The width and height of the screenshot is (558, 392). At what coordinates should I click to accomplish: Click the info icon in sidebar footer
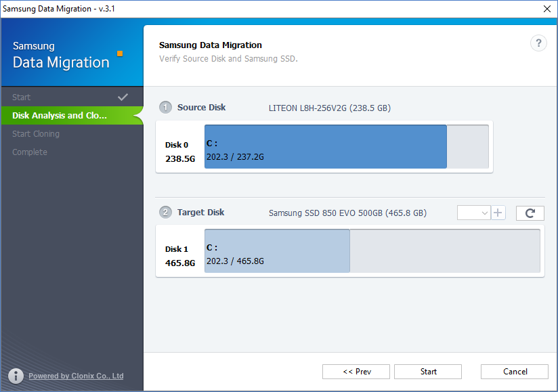click(16, 376)
